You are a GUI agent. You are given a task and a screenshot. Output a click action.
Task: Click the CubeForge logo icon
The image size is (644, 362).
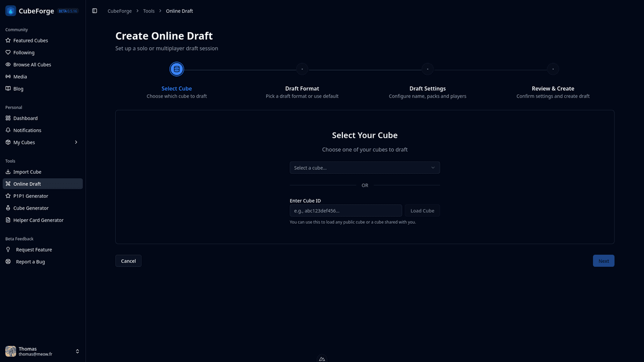point(10,10)
